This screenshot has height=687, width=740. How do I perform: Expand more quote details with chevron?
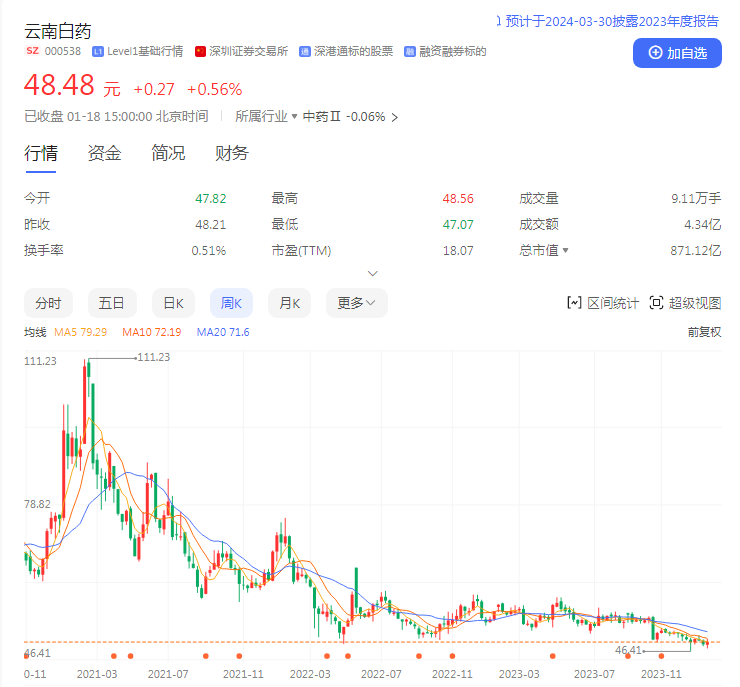(x=372, y=274)
